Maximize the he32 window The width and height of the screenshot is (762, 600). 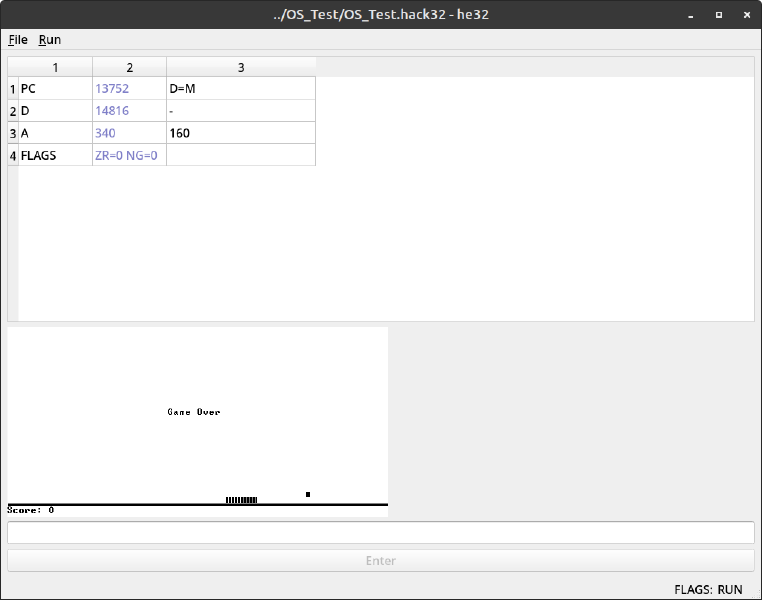[x=718, y=15]
